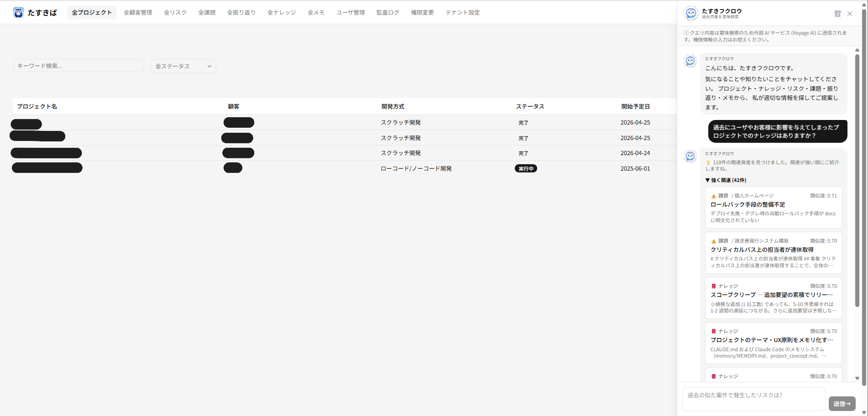Open the 全プロジェクト tab

pos(92,12)
